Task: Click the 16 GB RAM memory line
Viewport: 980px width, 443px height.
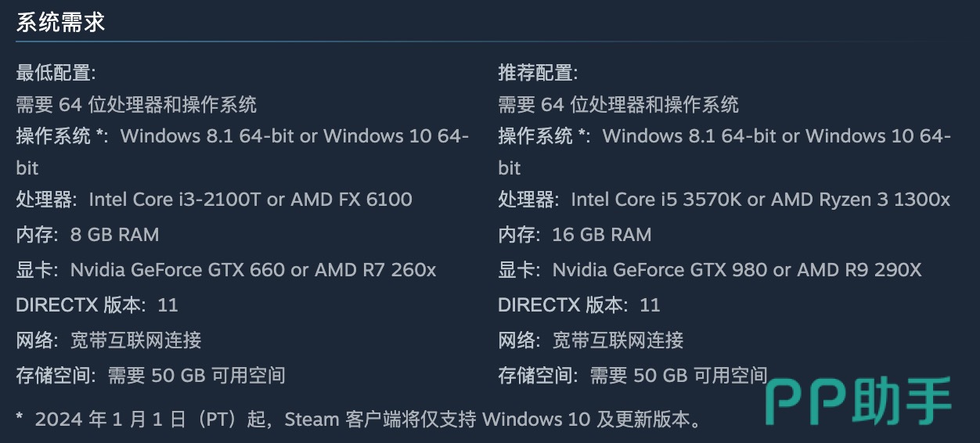Action: click(574, 235)
